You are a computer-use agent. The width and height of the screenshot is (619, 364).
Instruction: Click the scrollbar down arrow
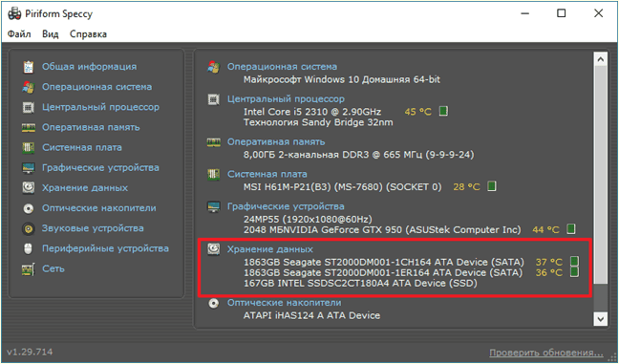point(601,318)
